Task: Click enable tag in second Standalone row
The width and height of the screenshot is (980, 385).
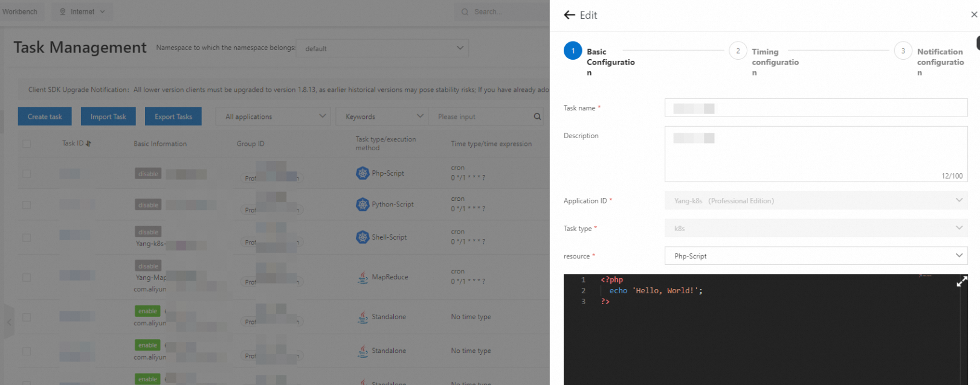Action: point(147,345)
